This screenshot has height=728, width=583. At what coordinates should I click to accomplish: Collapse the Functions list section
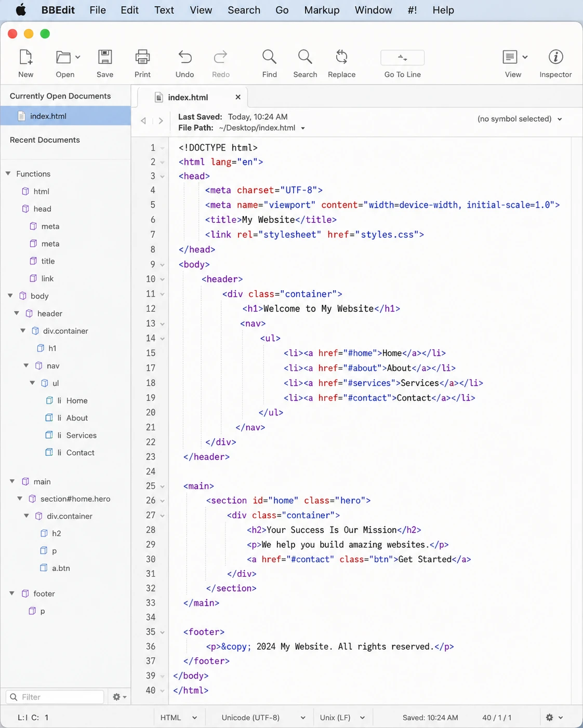[x=8, y=173]
